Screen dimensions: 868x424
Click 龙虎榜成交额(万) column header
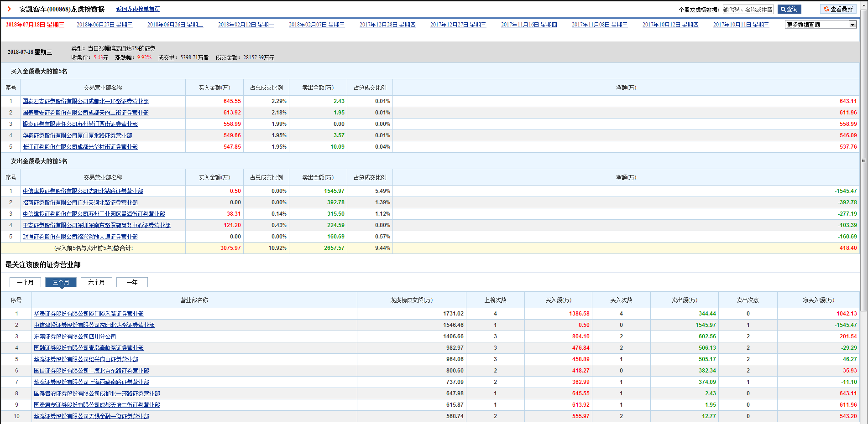pyautogui.click(x=411, y=300)
